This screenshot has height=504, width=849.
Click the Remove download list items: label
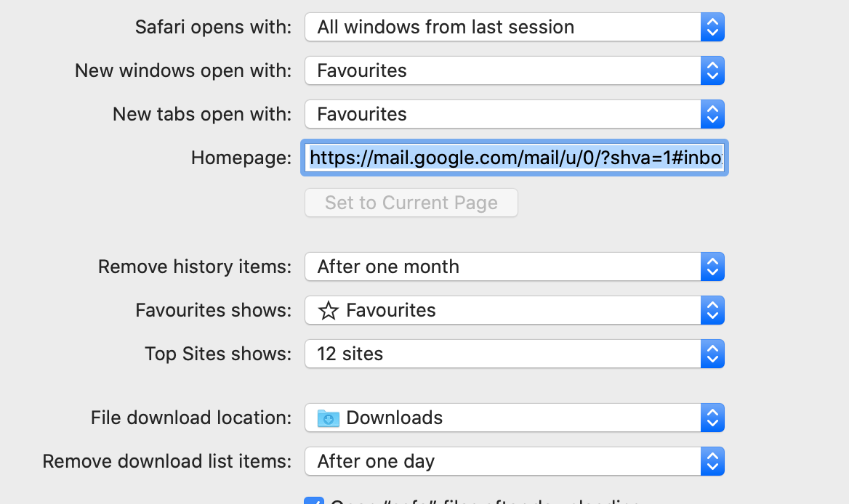tap(166, 462)
